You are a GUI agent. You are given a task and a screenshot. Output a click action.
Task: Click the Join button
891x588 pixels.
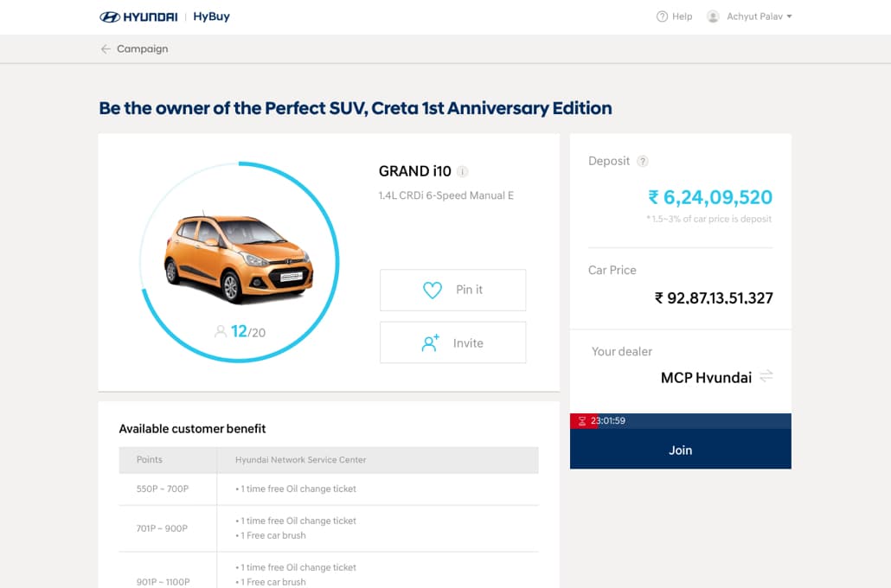(680, 450)
